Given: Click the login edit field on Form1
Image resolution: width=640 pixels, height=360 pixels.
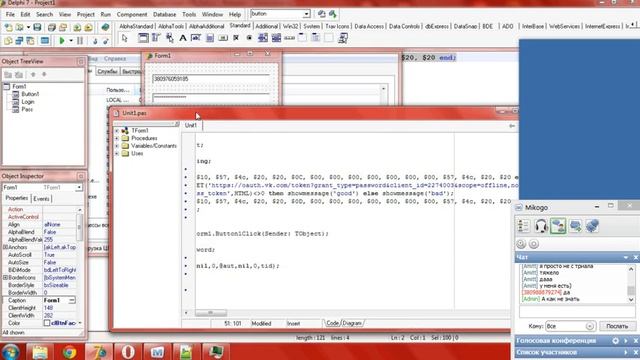Looking at the screenshot, I should click(x=211, y=79).
